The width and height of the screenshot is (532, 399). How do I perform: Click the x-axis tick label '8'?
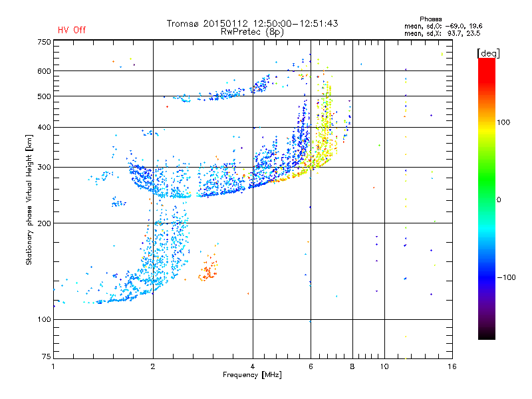pos(352,366)
